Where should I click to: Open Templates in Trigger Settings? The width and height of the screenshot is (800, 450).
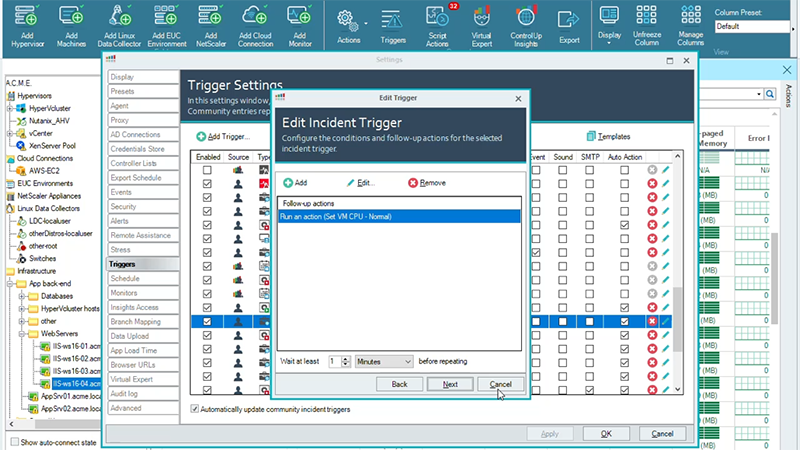(x=608, y=136)
